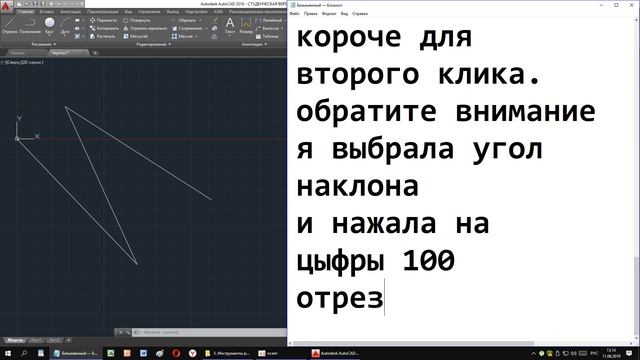Viewport: 640px width, 360px height.
Task: Click the Перенести move tool
Action: tap(104, 20)
